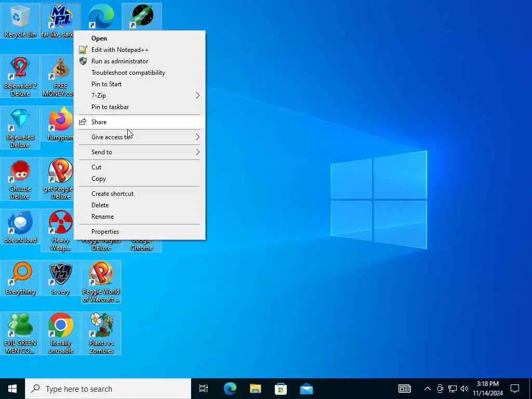The image size is (532, 399).
Task: Select the Peggle World of Warcraft shortcut
Action: click(x=101, y=282)
